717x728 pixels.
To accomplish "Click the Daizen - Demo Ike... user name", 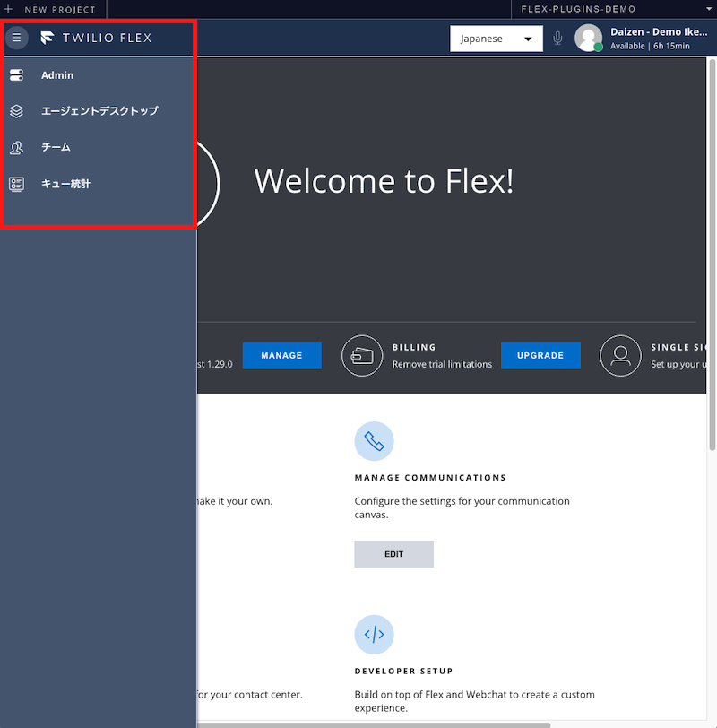I will click(x=659, y=32).
